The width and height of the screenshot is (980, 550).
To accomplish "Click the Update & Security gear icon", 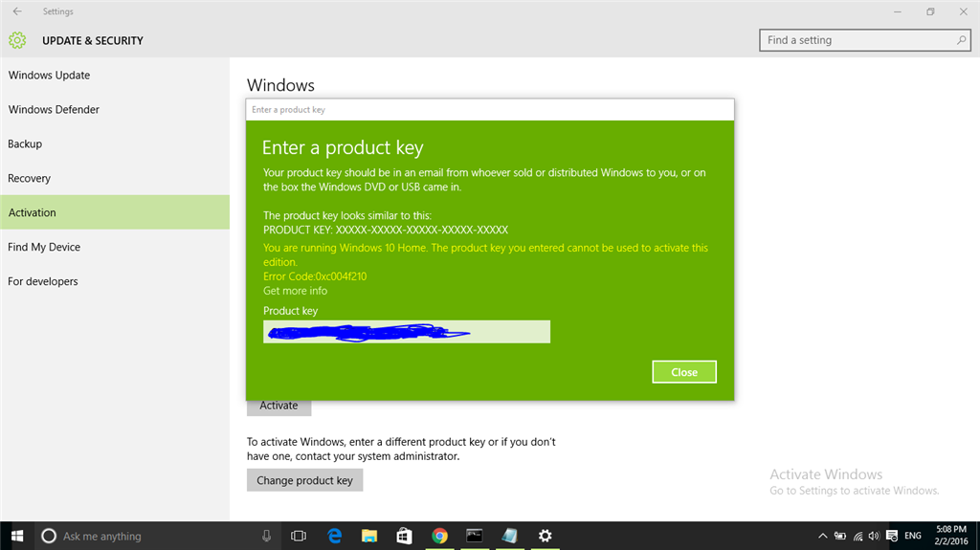I will point(17,40).
